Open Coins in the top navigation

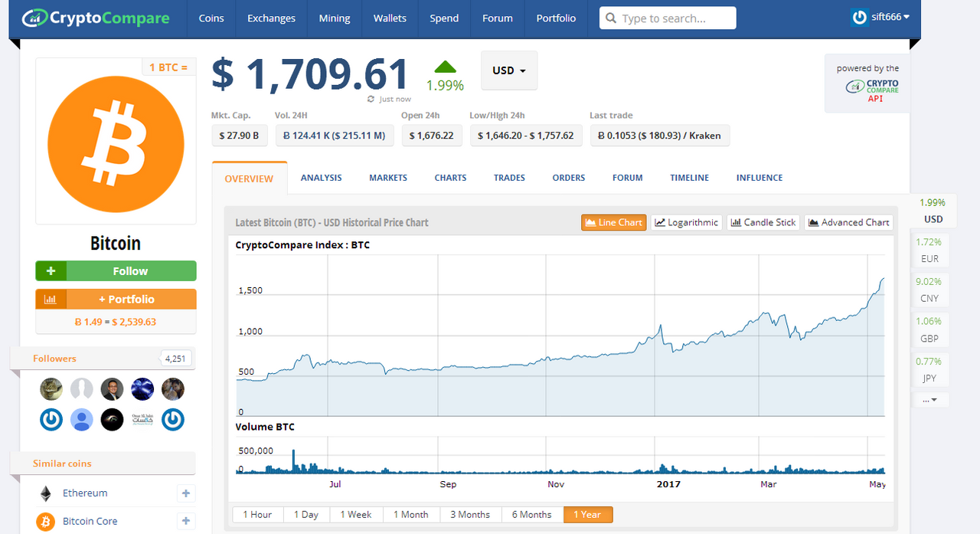pyautogui.click(x=211, y=18)
